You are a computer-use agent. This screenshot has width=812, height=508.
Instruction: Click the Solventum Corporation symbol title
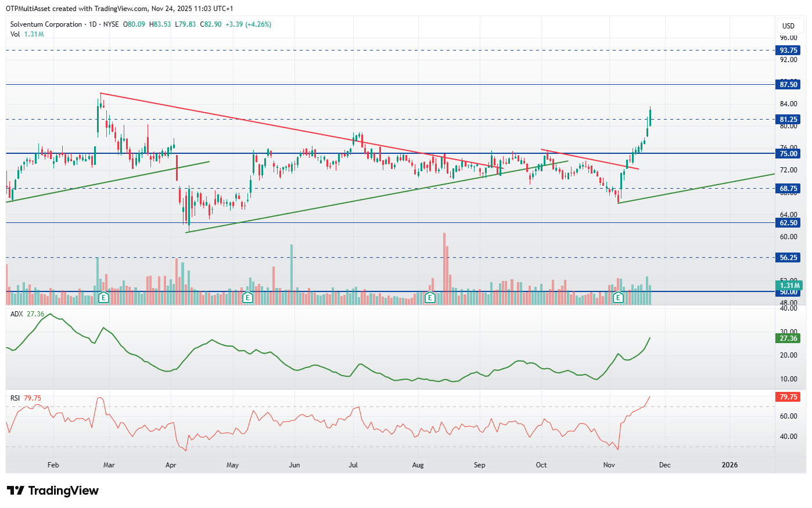pos(46,24)
